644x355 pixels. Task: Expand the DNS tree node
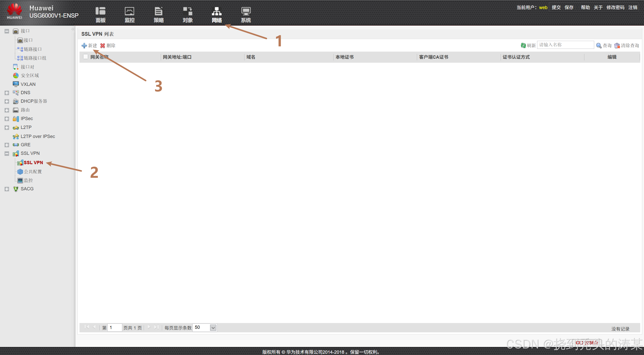pos(7,93)
